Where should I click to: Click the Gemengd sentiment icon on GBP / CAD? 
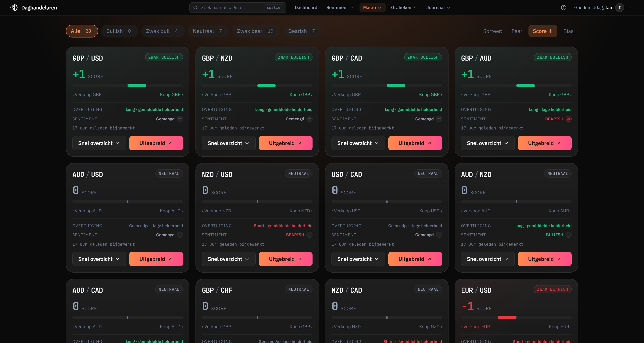pos(439,119)
